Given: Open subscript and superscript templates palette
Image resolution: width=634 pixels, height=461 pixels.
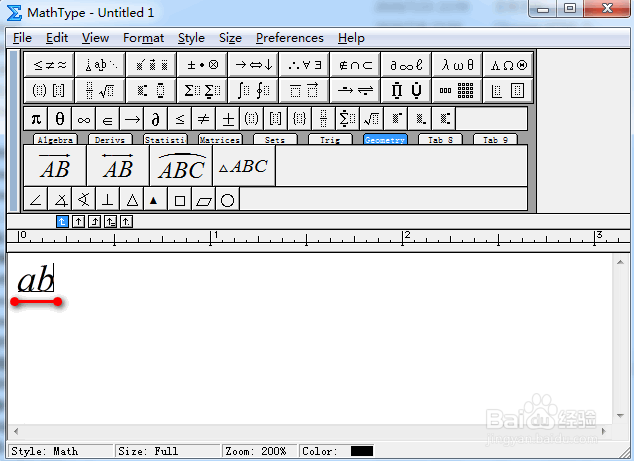Looking at the screenshot, I should click(x=151, y=90).
